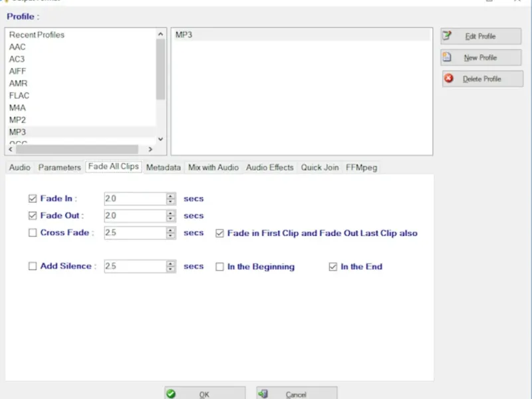
Task: Select MP3 format in left profile list
Action: (81, 132)
